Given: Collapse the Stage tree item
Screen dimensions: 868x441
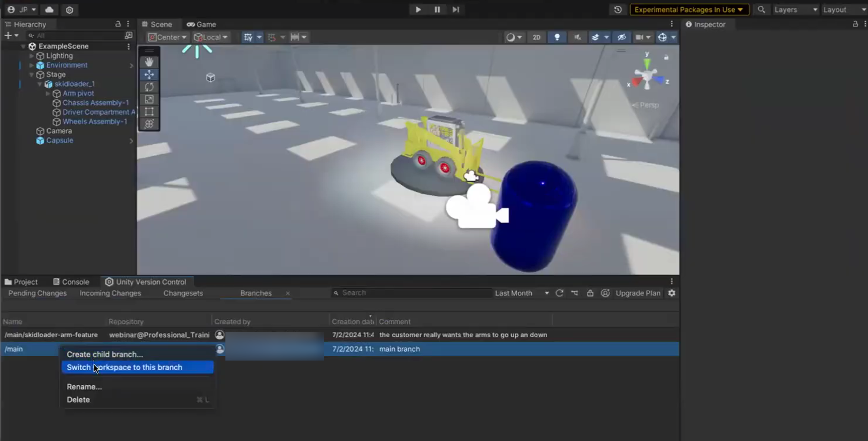Looking at the screenshot, I should tap(31, 74).
